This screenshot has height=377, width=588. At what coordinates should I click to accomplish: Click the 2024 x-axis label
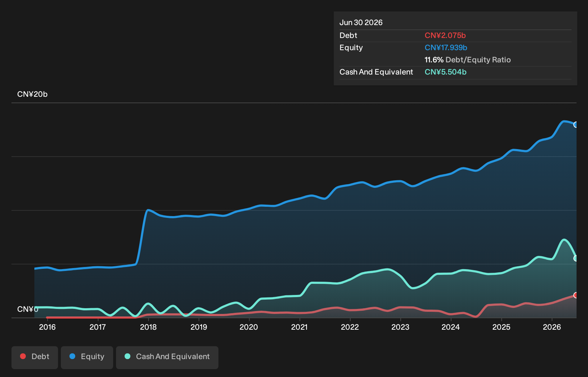click(451, 327)
